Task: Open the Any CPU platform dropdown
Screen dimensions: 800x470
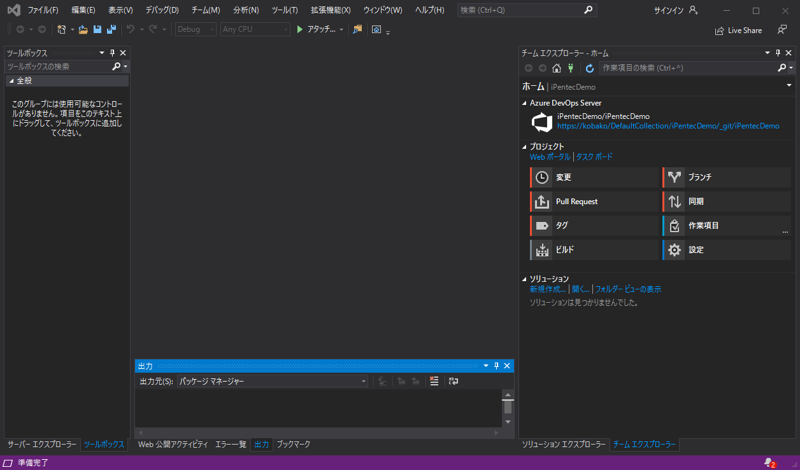Action: tap(255, 30)
